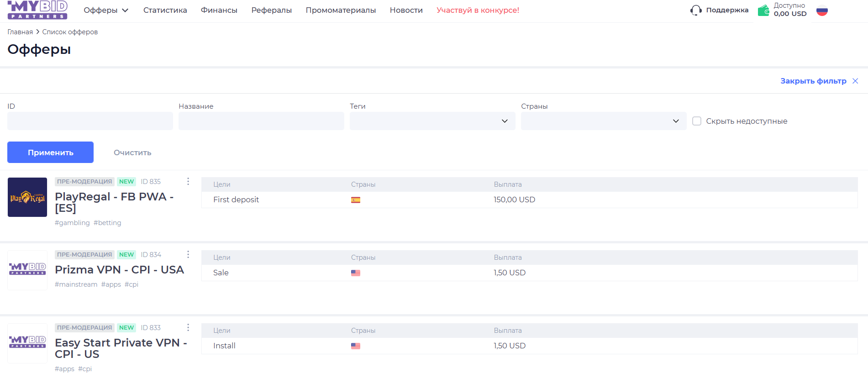
Task: Click the ID 833 label
Action: [x=151, y=328]
